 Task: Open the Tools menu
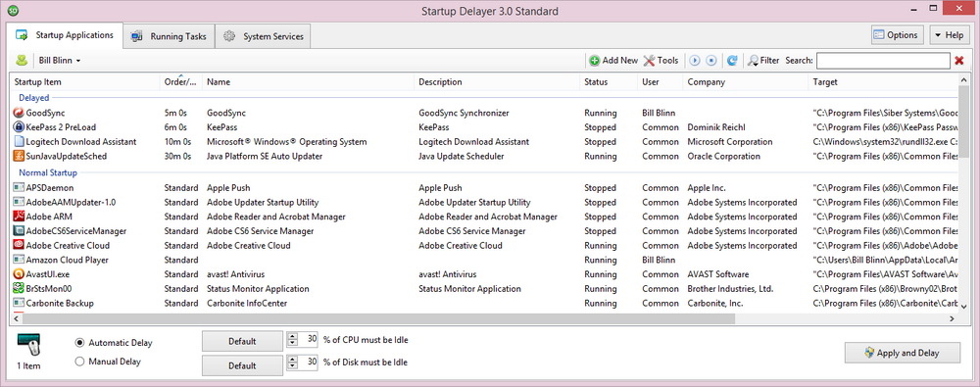(x=661, y=61)
